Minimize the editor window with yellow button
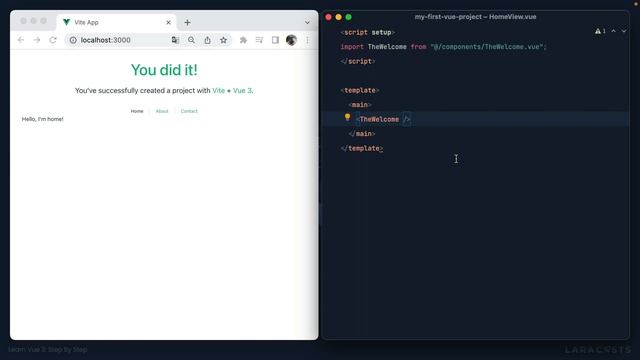The width and height of the screenshot is (640, 360). [x=338, y=17]
